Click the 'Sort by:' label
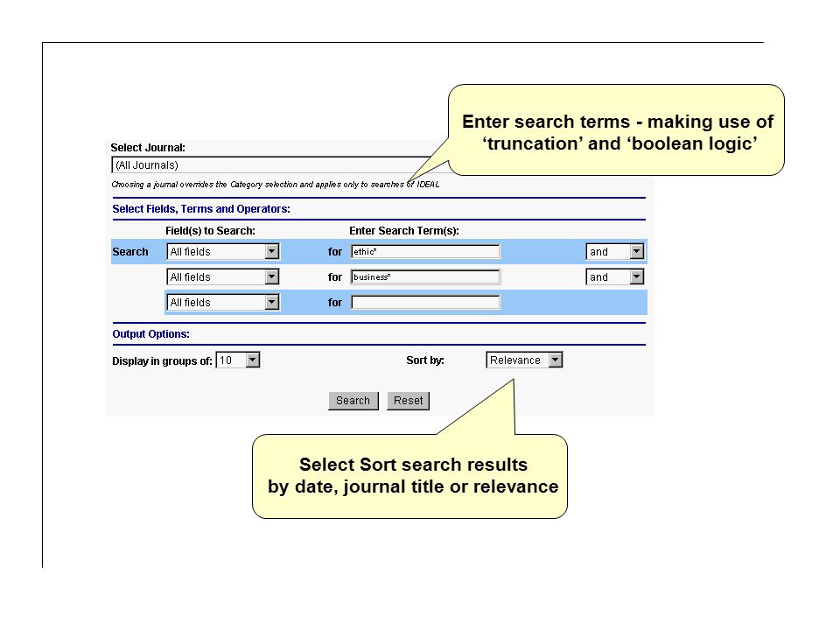The image size is (840, 630). point(425,360)
